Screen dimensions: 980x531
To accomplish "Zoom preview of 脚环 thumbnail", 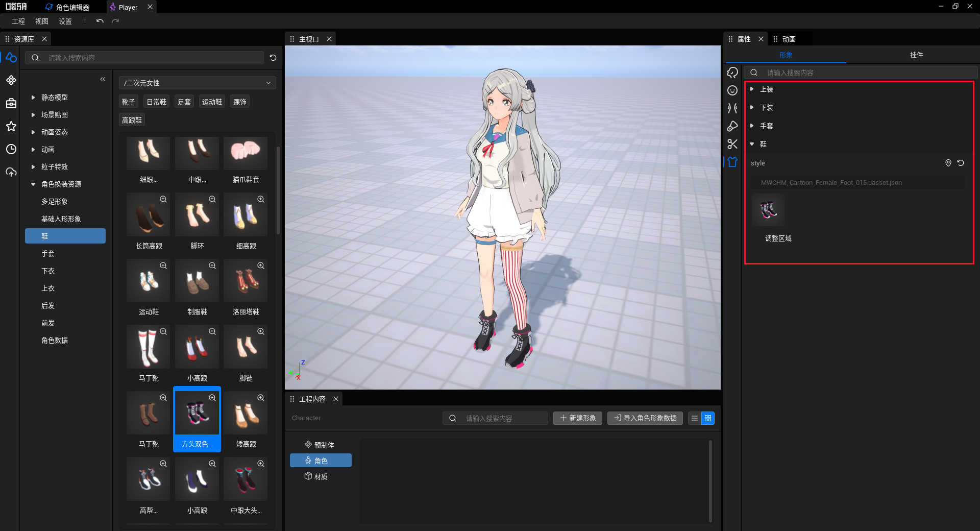I will point(212,199).
